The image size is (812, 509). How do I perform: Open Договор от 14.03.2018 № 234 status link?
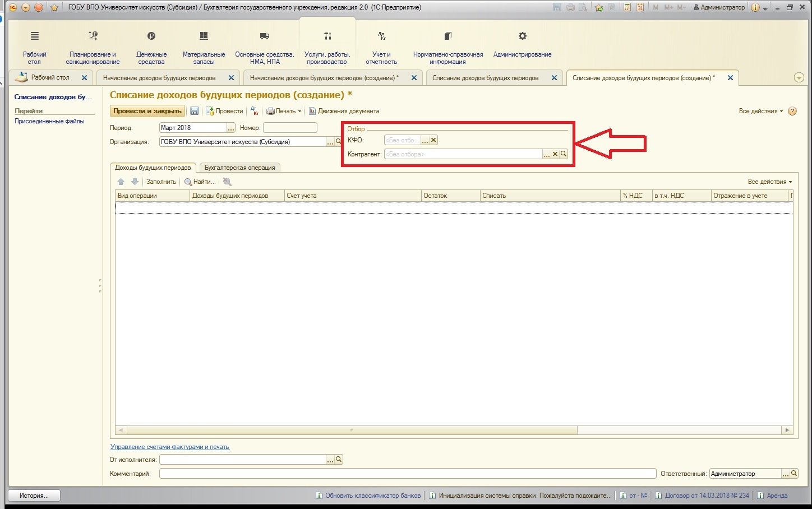tap(703, 496)
